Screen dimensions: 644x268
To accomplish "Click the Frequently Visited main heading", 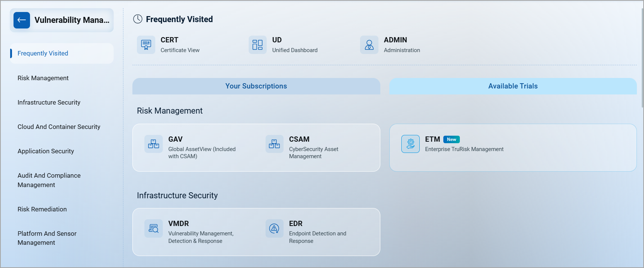I will 179,19.
